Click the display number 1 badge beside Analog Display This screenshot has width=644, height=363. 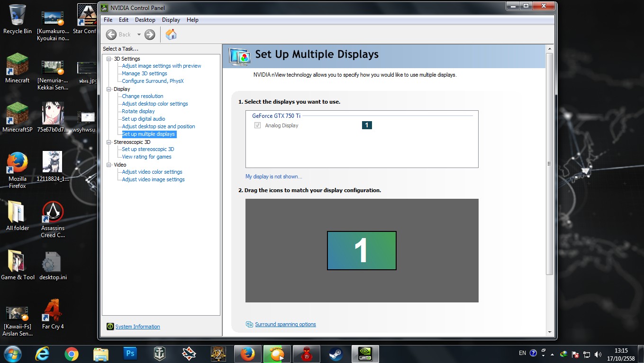click(x=367, y=125)
